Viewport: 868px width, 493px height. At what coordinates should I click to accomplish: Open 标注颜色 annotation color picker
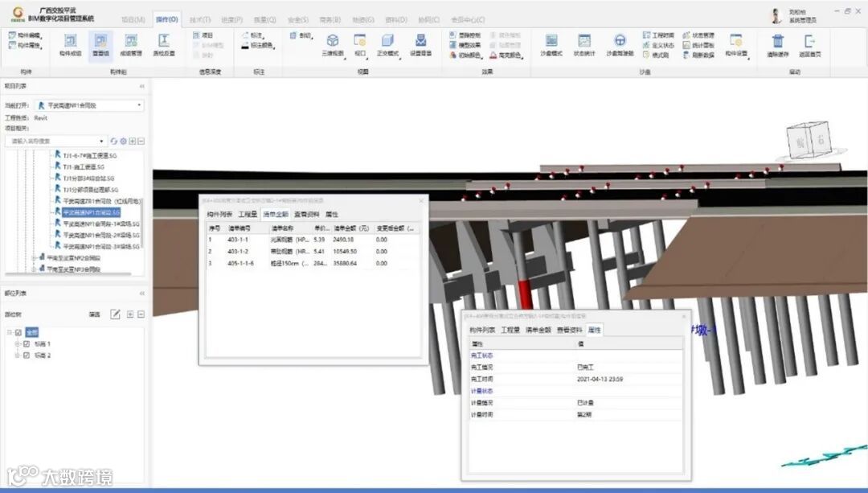click(x=257, y=45)
